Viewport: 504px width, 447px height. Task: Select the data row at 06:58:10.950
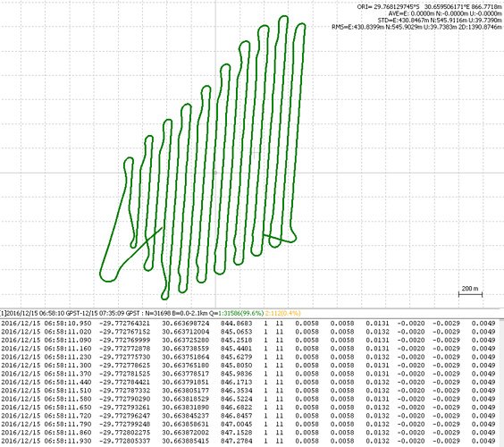point(248,324)
